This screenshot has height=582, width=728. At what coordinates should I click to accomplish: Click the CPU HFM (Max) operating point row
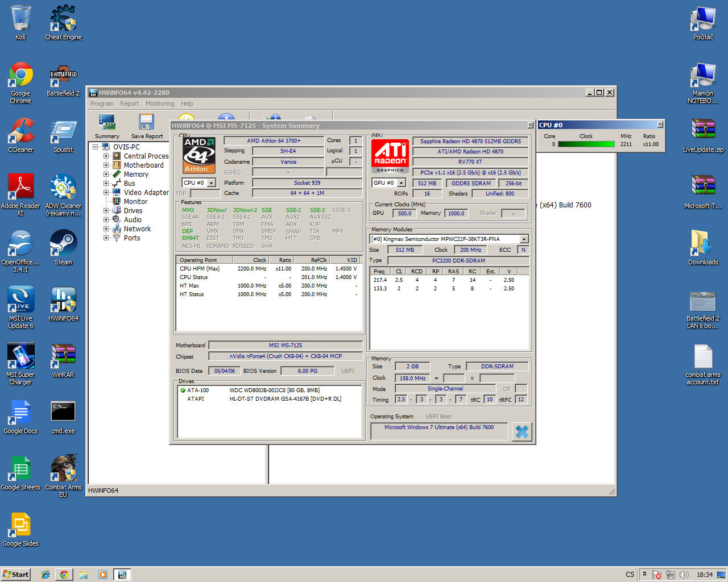pyautogui.click(x=269, y=268)
